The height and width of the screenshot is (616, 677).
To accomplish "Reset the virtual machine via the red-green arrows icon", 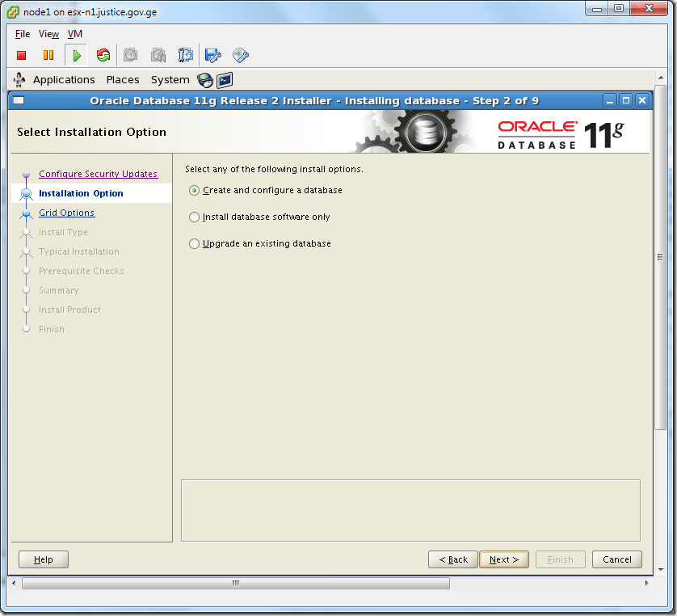I will click(x=103, y=55).
